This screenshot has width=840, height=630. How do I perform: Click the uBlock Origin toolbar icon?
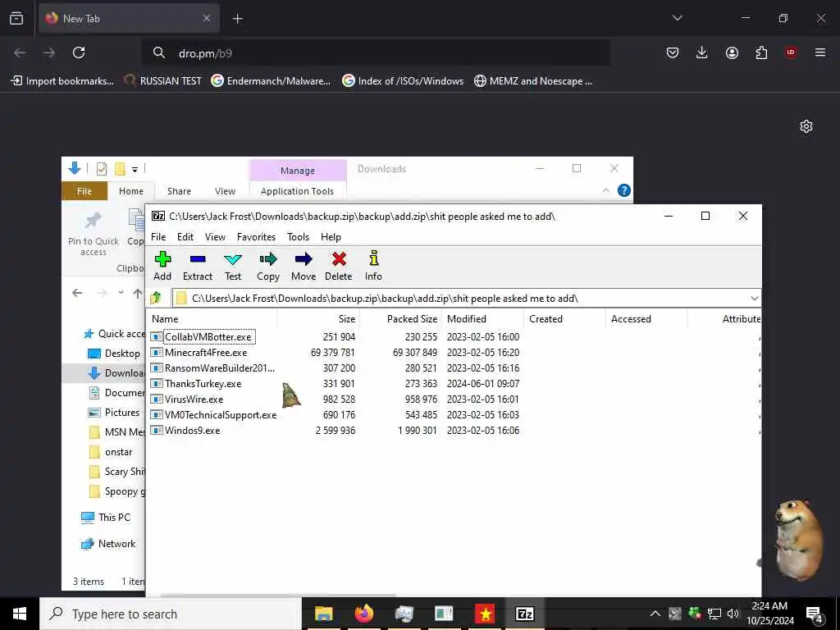pyautogui.click(x=791, y=52)
